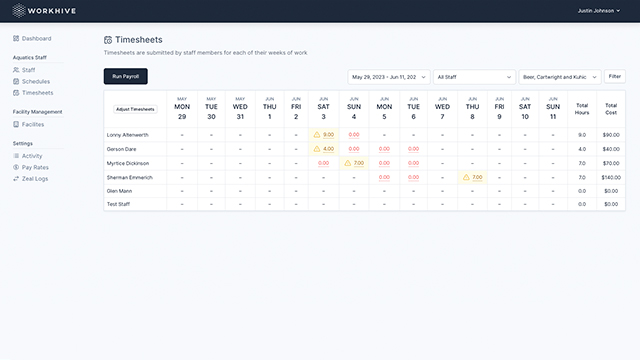Click the name Sherman Emmerich

(x=129, y=178)
